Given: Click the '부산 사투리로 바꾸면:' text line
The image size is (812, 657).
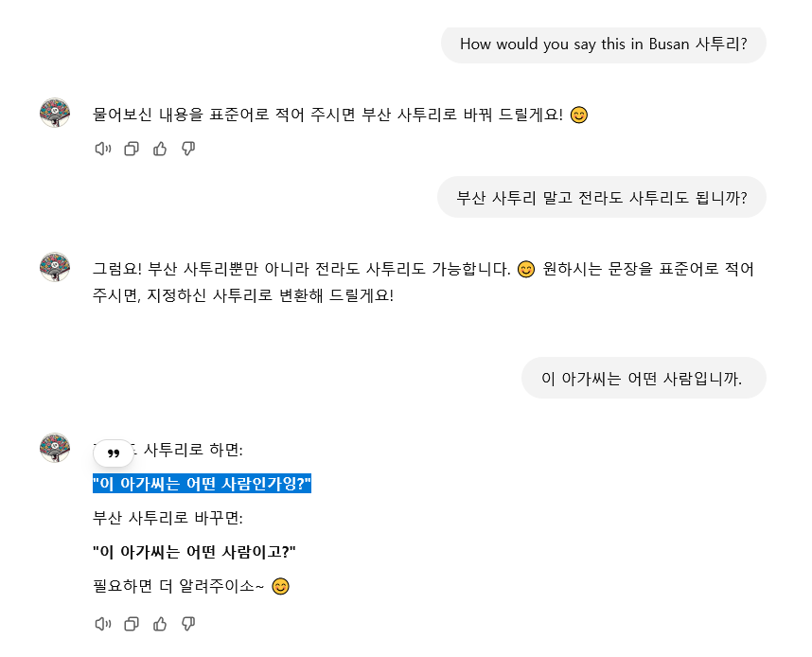Looking at the screenshot, I should pyautogui.click(x=168, y=519).
